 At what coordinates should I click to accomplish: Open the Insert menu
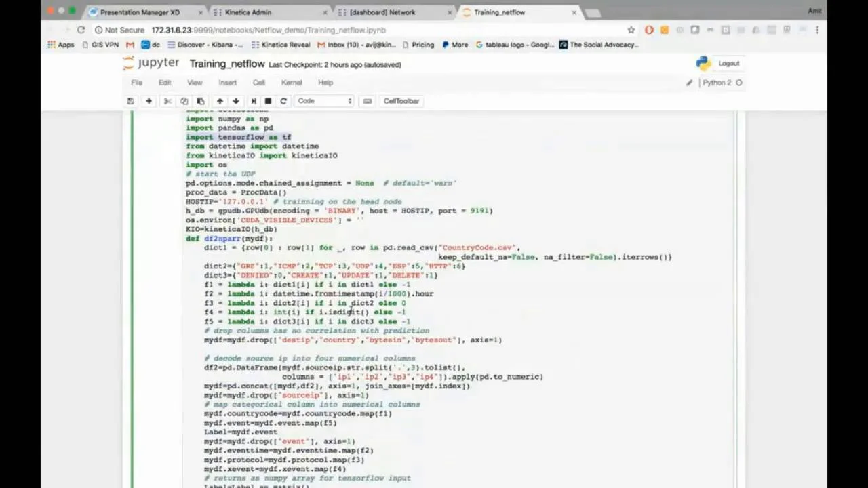(x=227, y=83)
